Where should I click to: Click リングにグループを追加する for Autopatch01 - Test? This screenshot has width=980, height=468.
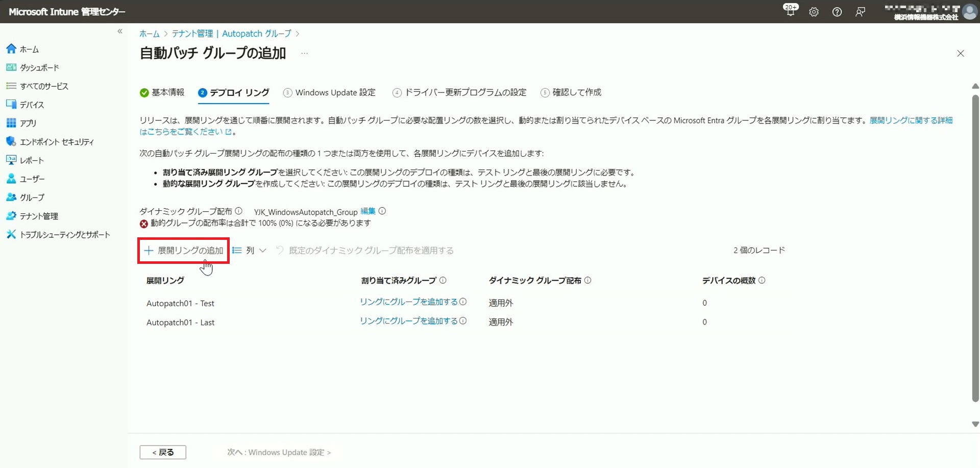pos(409,302)
